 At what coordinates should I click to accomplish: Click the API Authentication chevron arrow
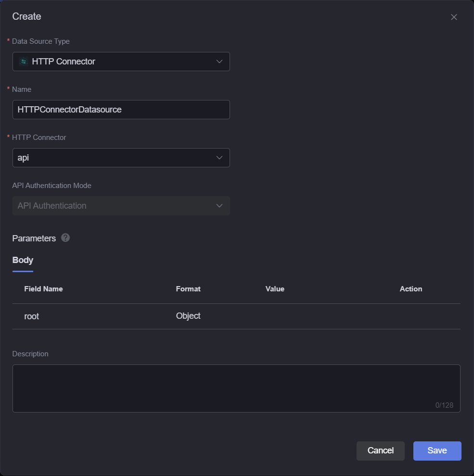tap(219, 206)
